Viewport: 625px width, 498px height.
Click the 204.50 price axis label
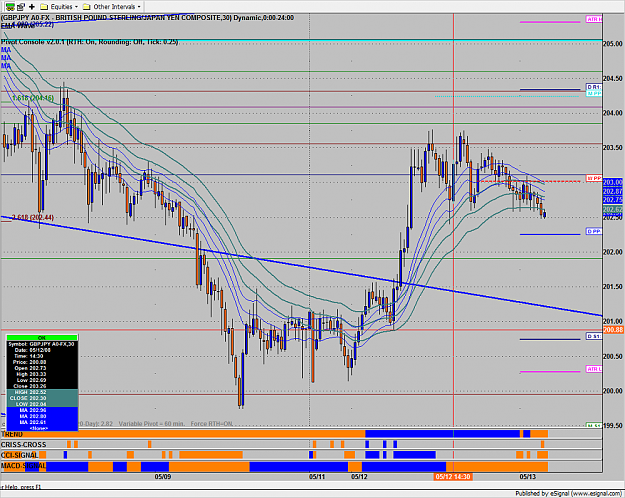pyautogui.click(x=613, y=79)
